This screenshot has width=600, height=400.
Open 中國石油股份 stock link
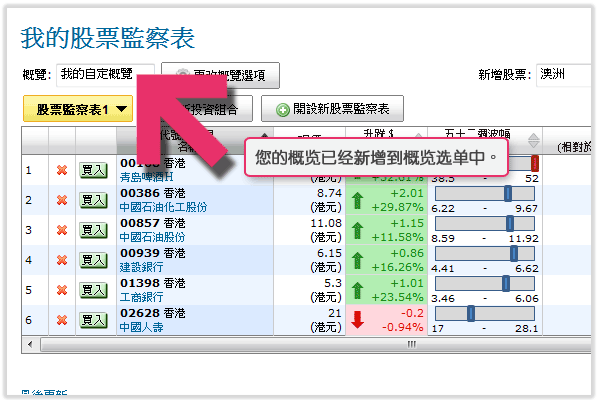click(152, 237)
